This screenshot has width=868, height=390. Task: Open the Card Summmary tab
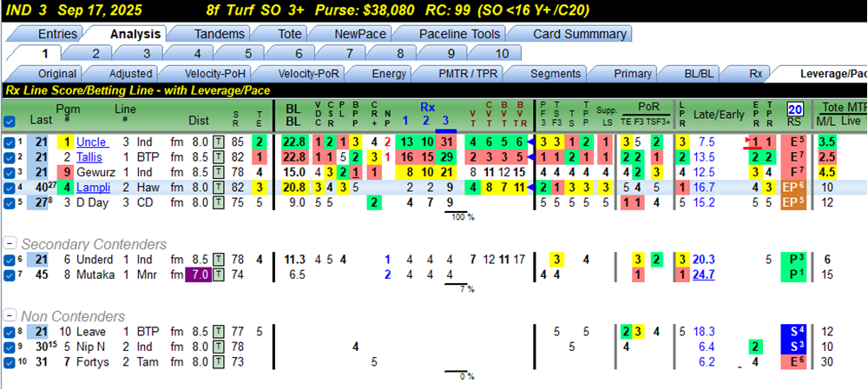(580, 34)
